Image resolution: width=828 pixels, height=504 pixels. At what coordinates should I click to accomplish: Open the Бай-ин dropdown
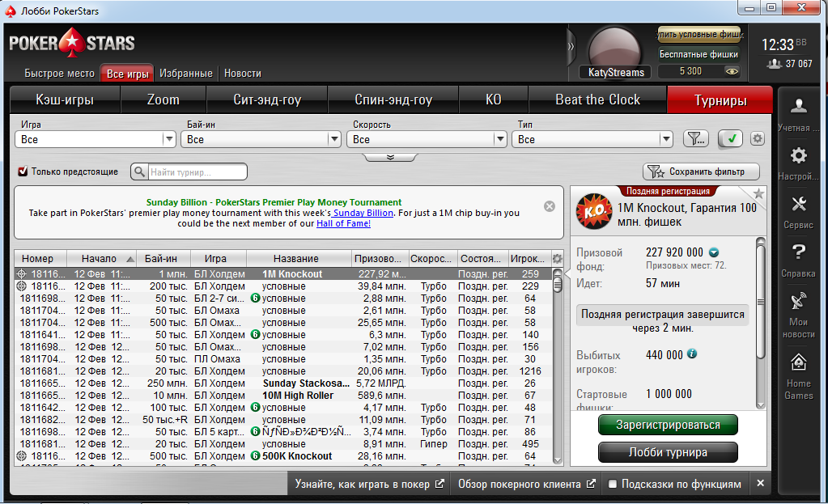coord(261,139)
